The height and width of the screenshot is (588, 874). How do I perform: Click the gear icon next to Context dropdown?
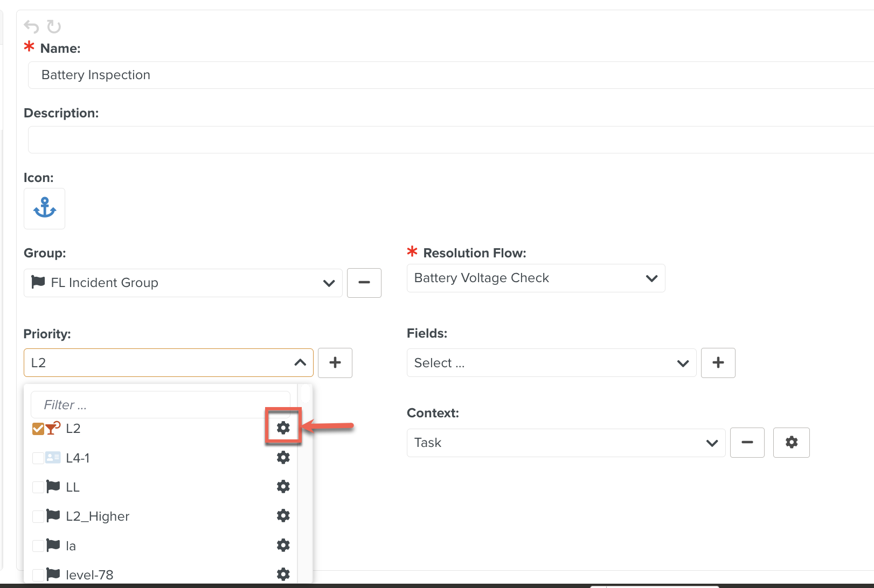click(x=791, y=442)
